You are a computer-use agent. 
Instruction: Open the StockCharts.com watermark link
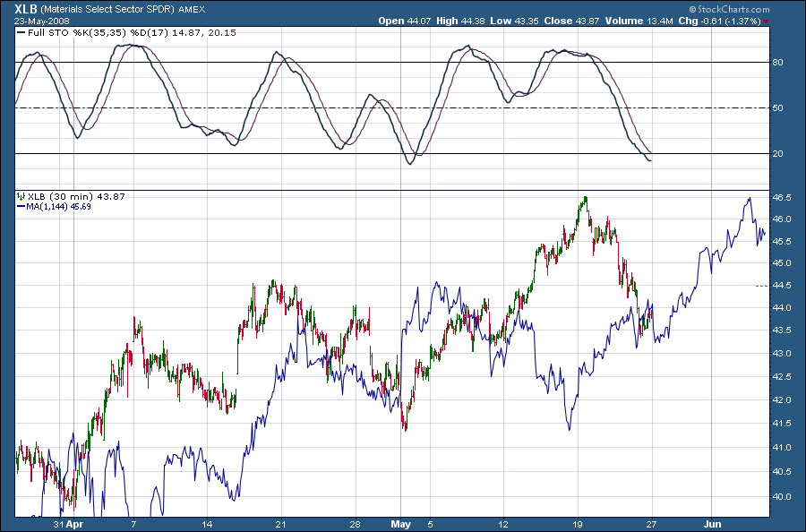pos(729,9)
